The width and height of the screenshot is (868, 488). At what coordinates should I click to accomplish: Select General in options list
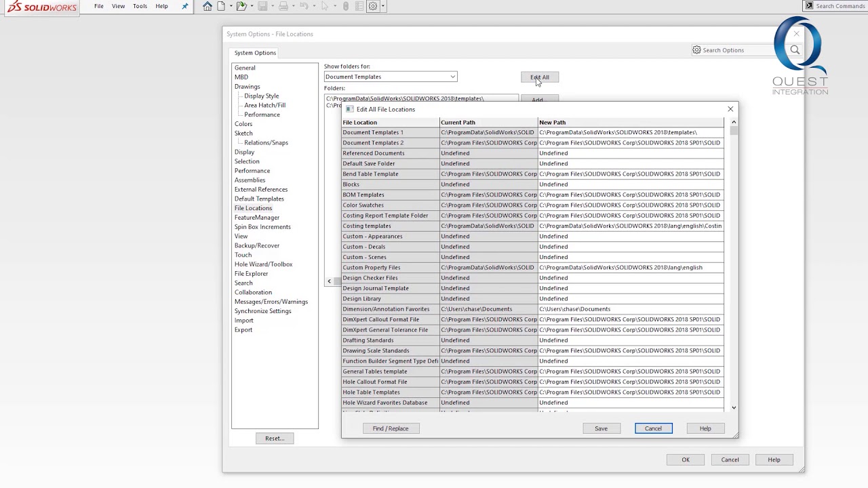coord(245,68)
